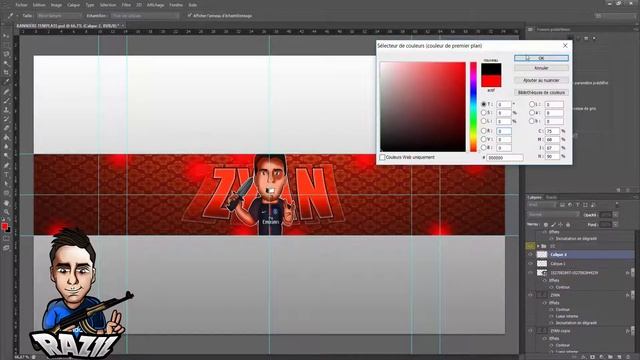Image resolution: width=640 pixels, height=360 pixels.
Task: Click the Annuler button
Action: pyautogui.click(x=541, y=68)
